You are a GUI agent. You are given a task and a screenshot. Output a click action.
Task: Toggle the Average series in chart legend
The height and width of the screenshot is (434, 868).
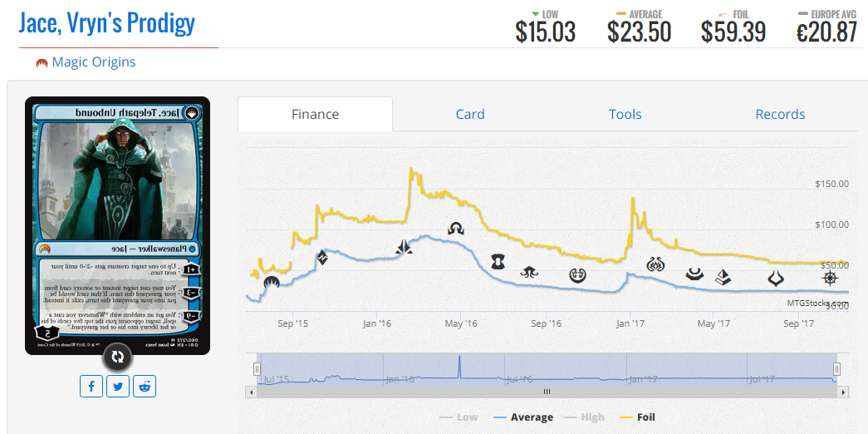[x=522, y=417]
